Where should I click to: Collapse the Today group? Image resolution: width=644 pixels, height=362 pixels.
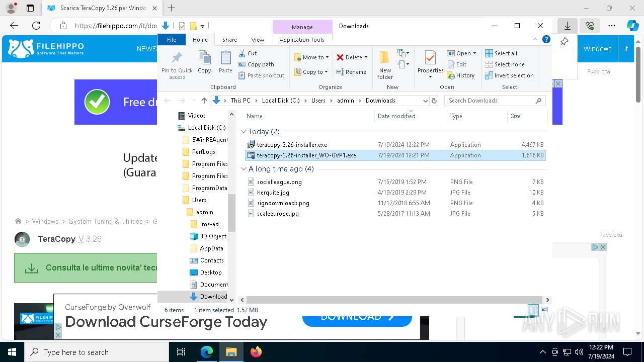[244, 132]
